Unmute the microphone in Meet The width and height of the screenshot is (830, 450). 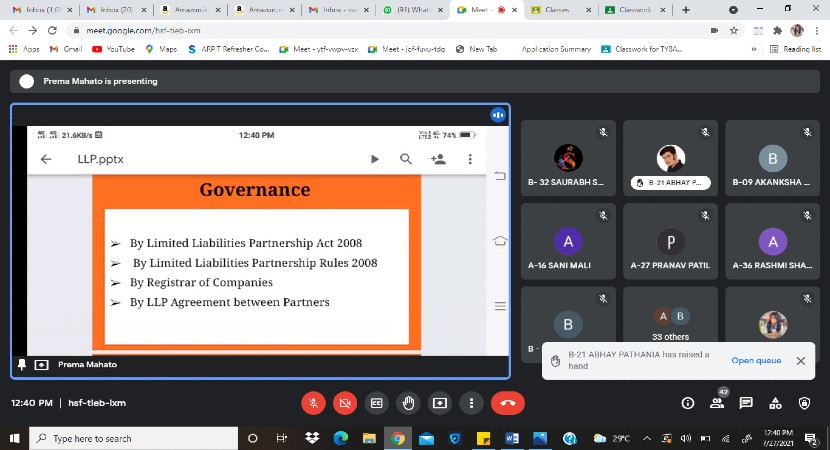[313, 402]
